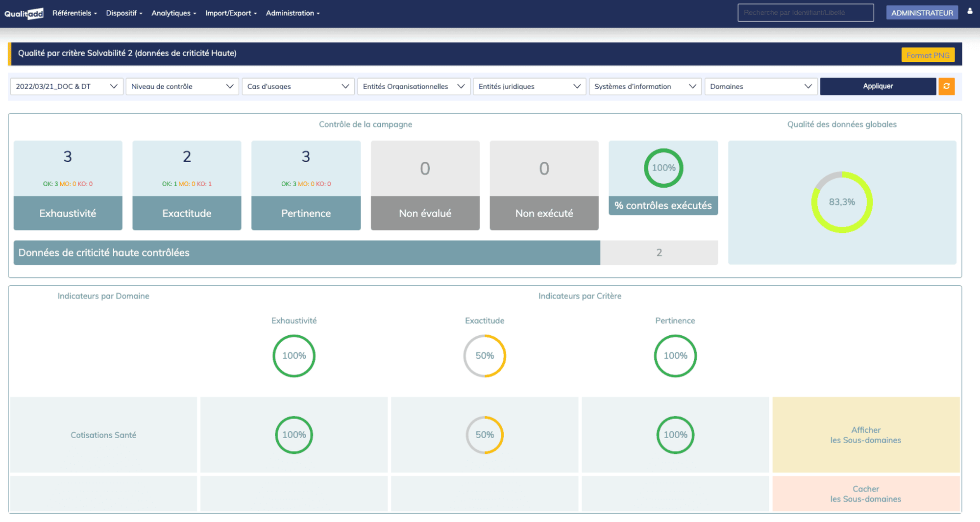
Task: Focus the Recherche par Identifiant/Libellé search field
Action: pos(805,13)
